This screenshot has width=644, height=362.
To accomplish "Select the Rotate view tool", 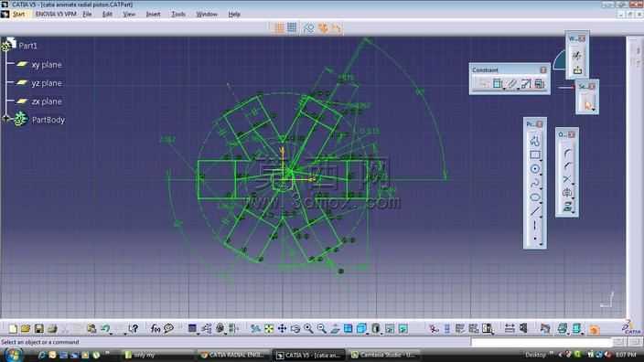I will tap(295, 328).
